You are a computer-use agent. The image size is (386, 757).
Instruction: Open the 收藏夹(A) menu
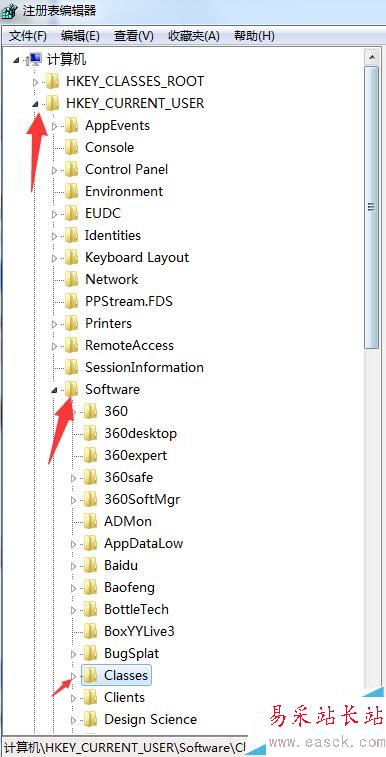pyautogui.click(x=194, y=36)
